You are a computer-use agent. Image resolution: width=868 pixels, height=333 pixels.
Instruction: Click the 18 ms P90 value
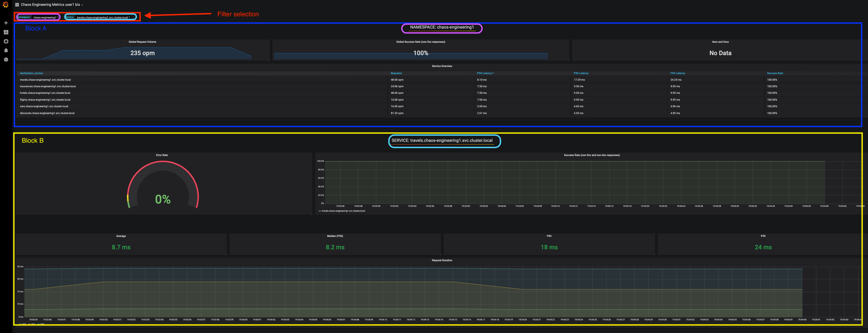tap(549, 247)
